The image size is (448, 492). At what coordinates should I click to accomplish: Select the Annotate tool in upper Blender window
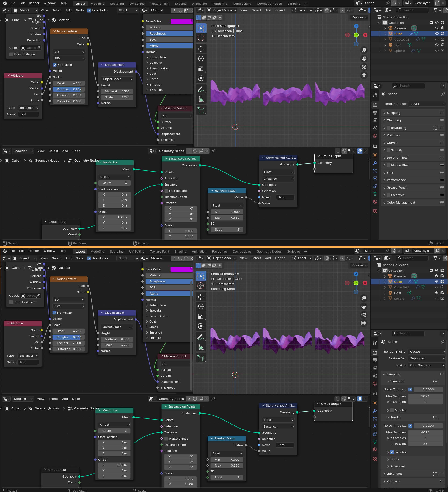(x=201, y=90)
